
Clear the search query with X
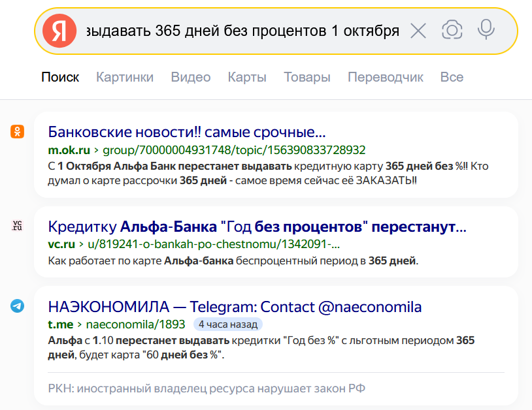pyautogui.click(x=418, y=31)
